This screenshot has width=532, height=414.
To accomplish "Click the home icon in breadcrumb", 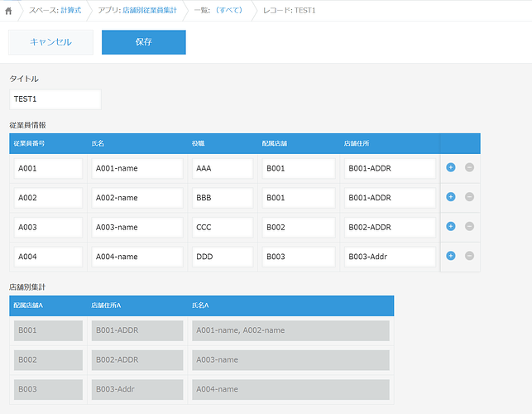I will point(9,11).
